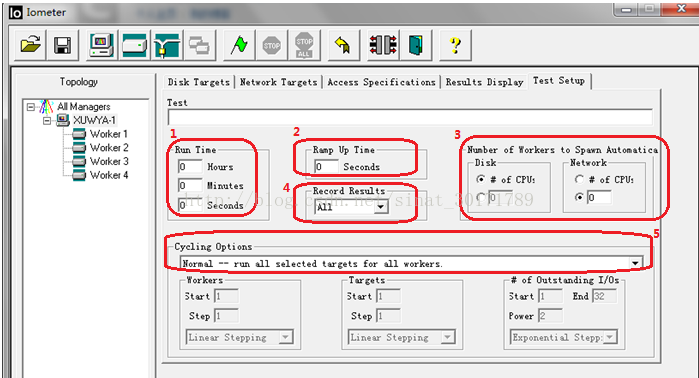The image size is (699, 378).
Task: Click the duplicate selected worker icon
Action: click(x=199, y=45)
